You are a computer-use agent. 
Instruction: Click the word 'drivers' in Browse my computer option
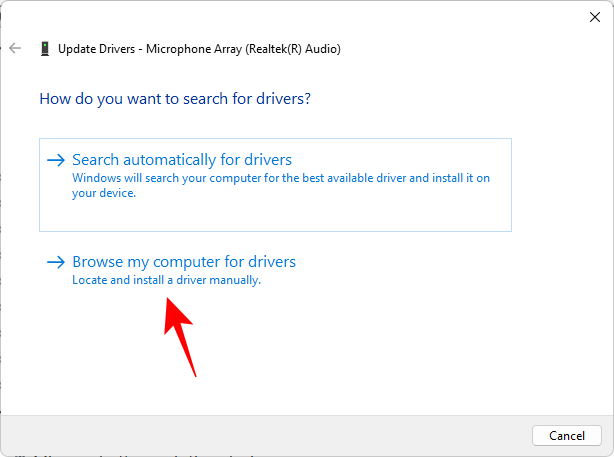click(x=270, y=262)
